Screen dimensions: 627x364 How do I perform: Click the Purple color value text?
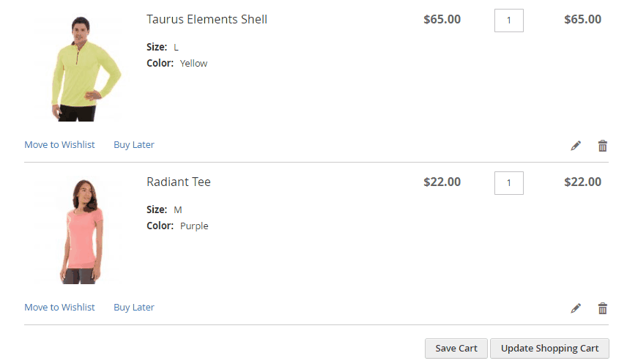pos(194,226)
